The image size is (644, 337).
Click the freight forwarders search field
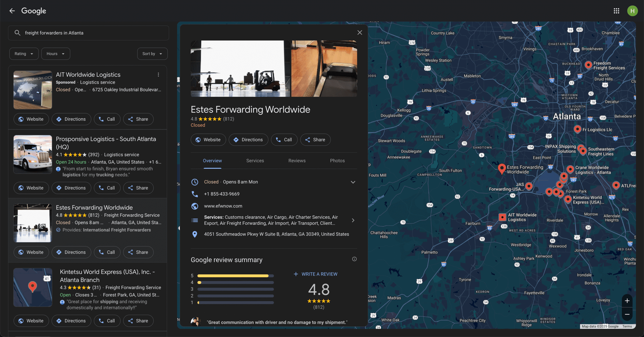pos(89,33)
